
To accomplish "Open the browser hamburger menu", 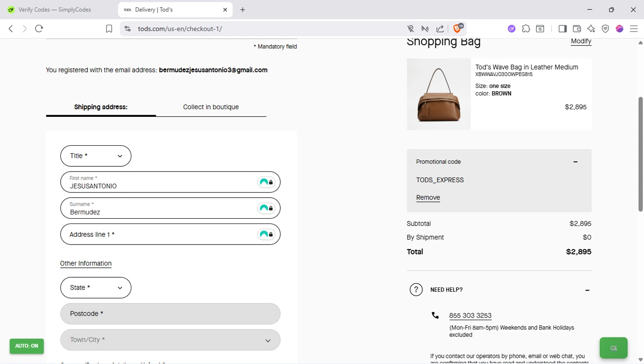I will pos(634,29).
